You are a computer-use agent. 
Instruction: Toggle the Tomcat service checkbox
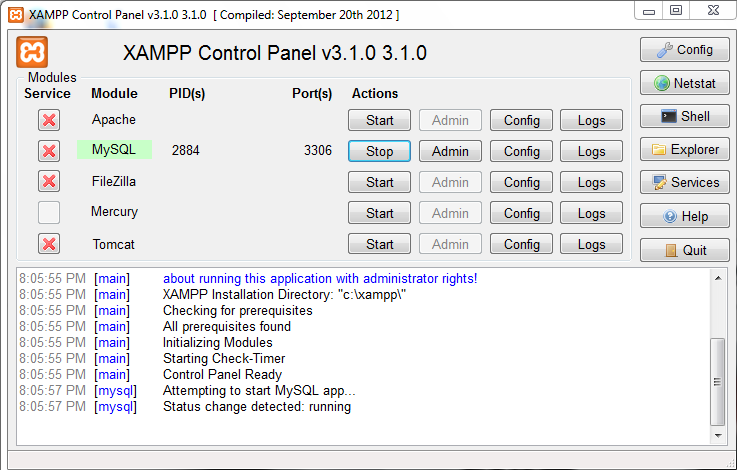[x=49, y=244]
